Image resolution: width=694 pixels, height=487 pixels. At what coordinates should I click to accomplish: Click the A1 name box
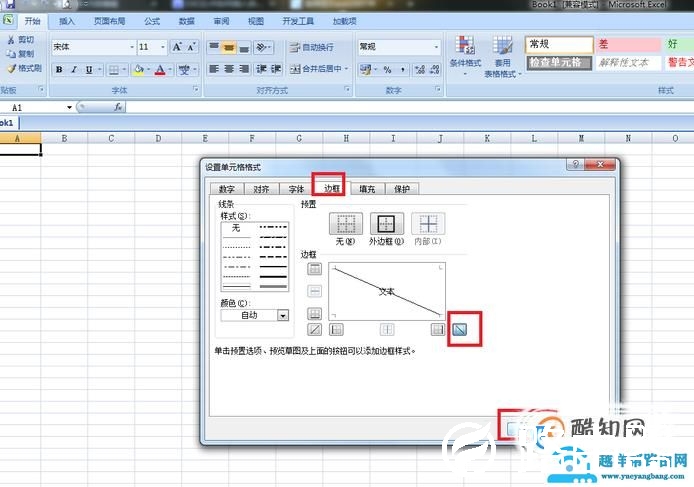38,106
